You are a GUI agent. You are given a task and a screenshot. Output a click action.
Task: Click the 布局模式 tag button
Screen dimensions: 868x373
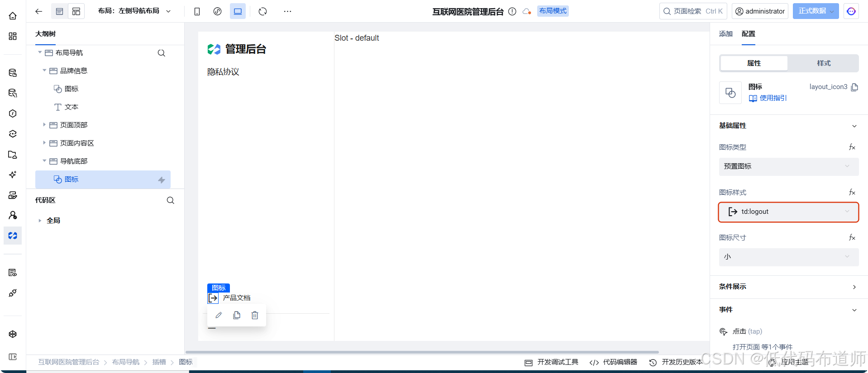coord(553,11)
